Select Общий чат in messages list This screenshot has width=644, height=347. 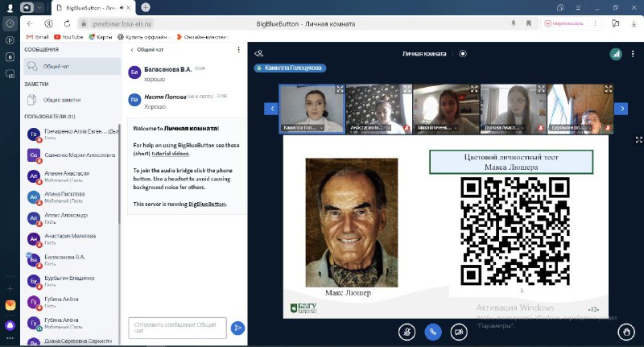tap(72, 66)
